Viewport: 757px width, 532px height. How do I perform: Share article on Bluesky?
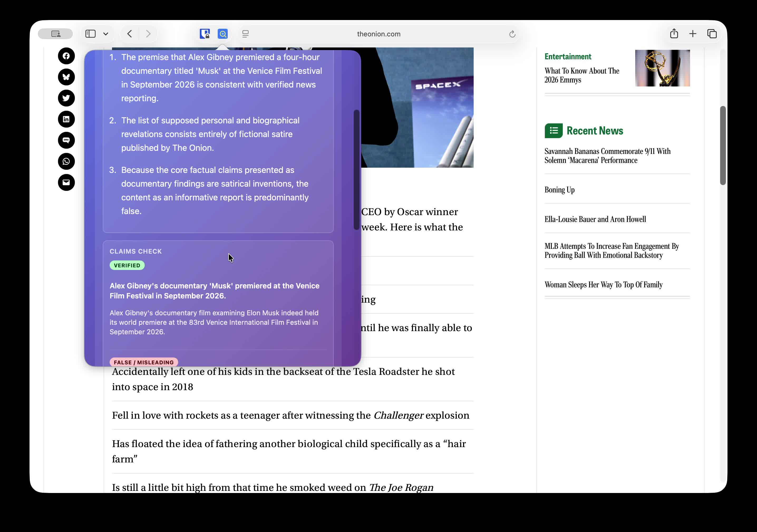(x=66, y=77)
